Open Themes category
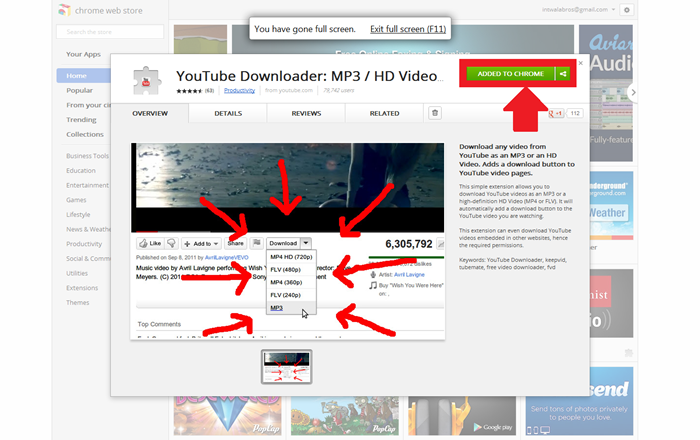 [x=78, y=303]
